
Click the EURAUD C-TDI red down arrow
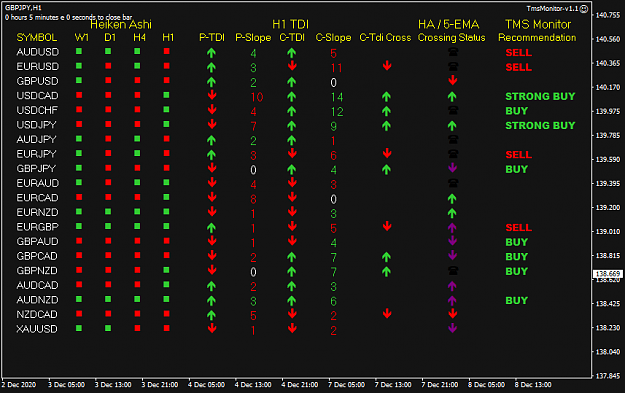tap(292, 183)
